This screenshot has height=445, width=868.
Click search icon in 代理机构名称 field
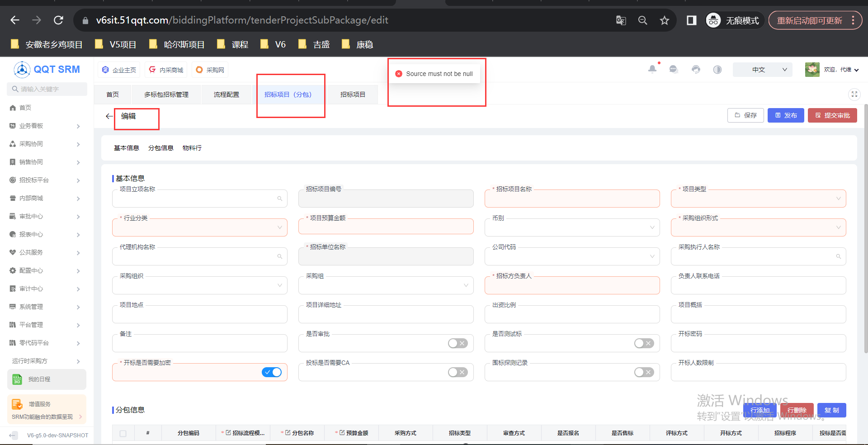(x=280, y=256)
